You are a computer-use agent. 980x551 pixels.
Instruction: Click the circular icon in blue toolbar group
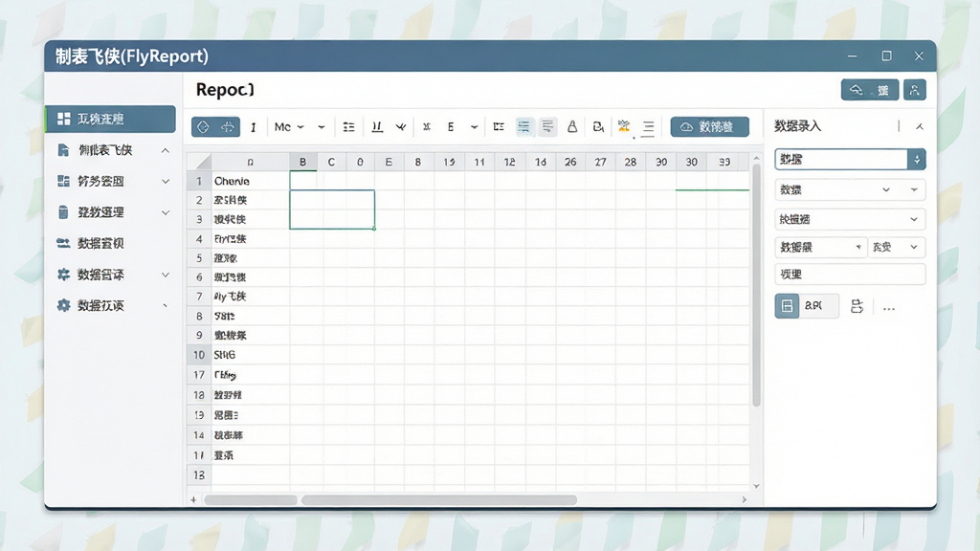[x=203, y=127]
